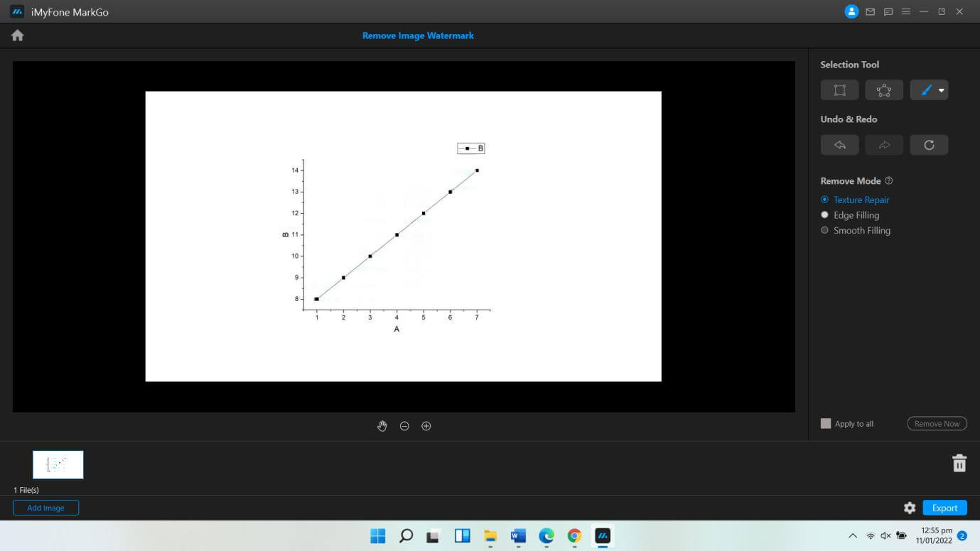The width and height of the screenshot is (980, 551).
Task: Open Remove Mode help tooltip icon
Action: (x=889, y=180)
